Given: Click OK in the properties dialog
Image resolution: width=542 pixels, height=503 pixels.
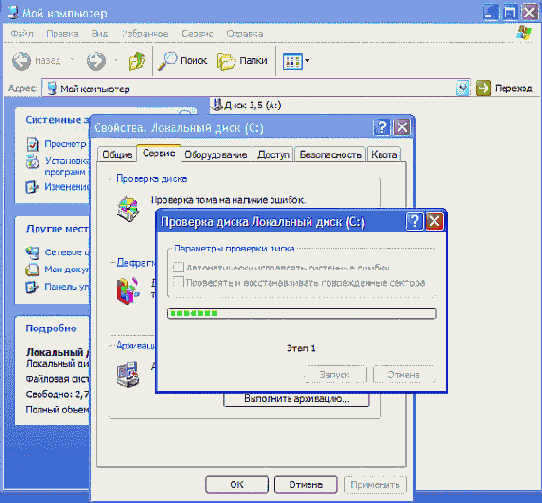Looking at the screenshot, I should coord(237,484).
